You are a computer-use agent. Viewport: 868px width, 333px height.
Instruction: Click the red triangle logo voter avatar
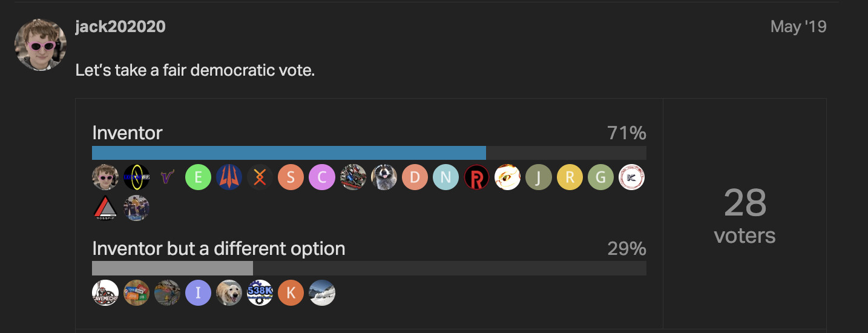(105, 208)
